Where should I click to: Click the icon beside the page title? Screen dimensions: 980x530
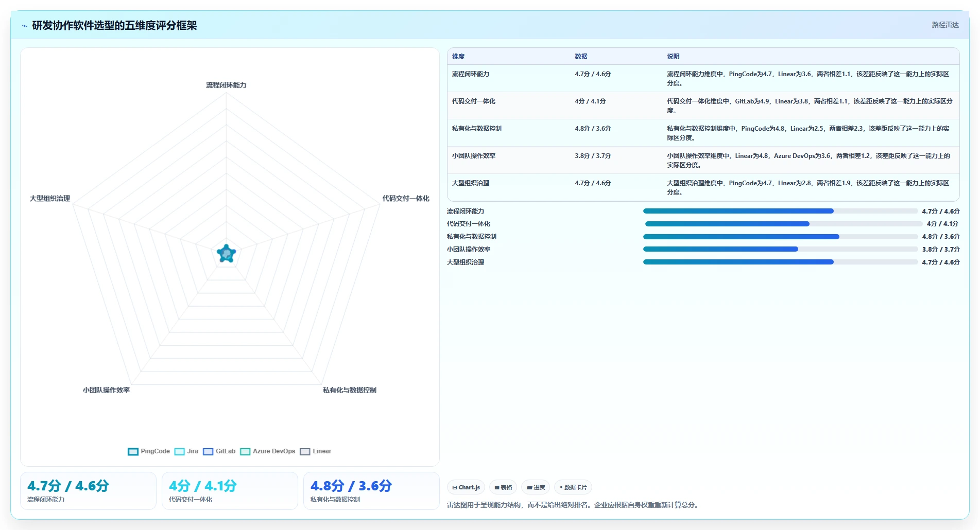point(24,26)
